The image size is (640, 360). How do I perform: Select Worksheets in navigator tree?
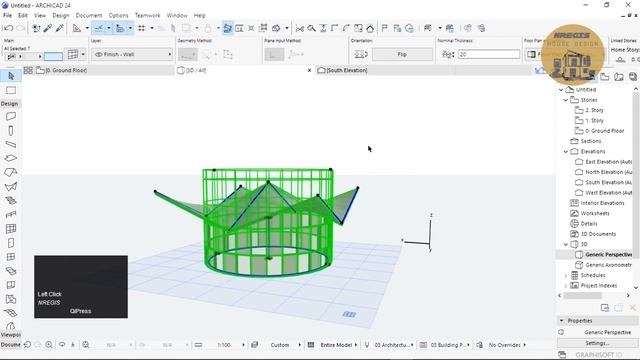[595, 213]
